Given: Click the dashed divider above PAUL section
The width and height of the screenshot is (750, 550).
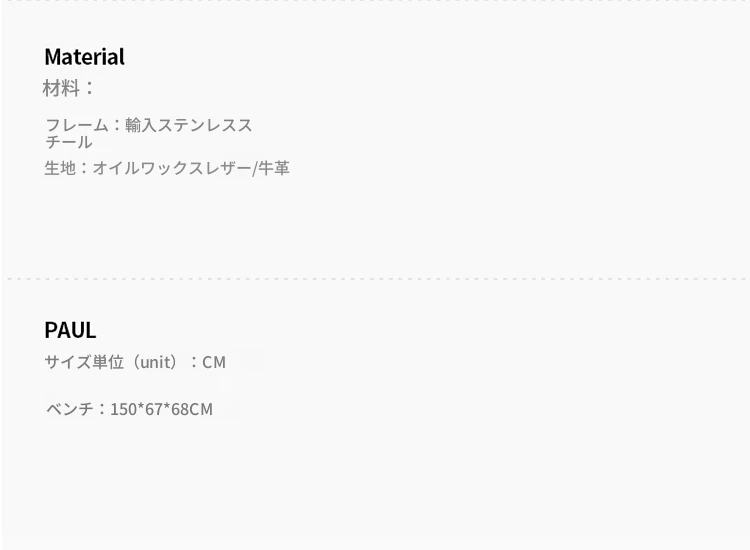Looking at the screenshot, I should (x=375, y=279).
